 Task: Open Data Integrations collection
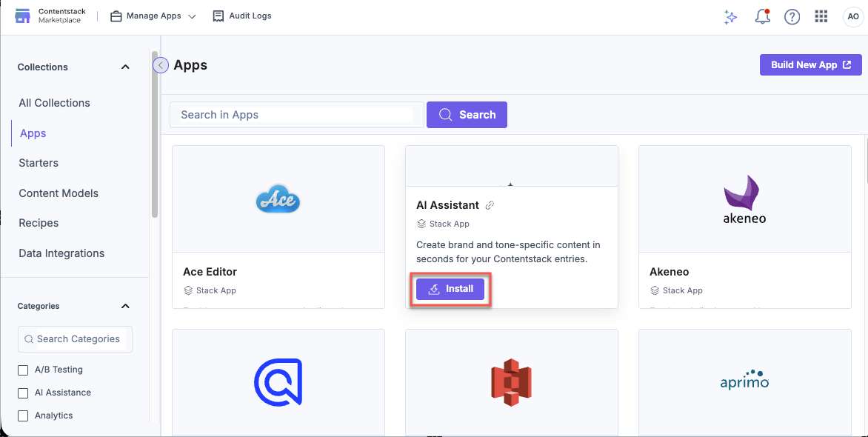[x=61, y=253]
